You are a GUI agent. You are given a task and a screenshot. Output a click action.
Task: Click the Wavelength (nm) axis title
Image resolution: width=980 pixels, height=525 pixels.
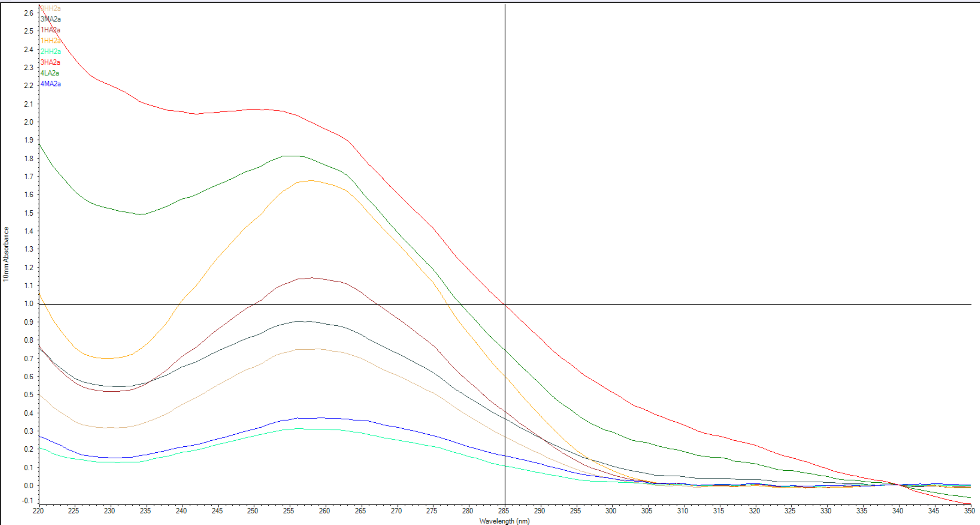(504, 521)
